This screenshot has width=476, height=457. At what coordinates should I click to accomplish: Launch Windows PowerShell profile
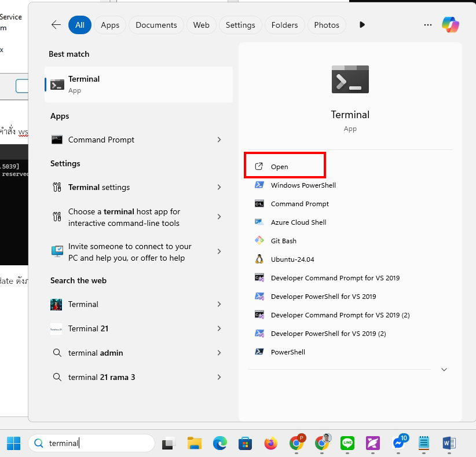[x=350, y=185]
